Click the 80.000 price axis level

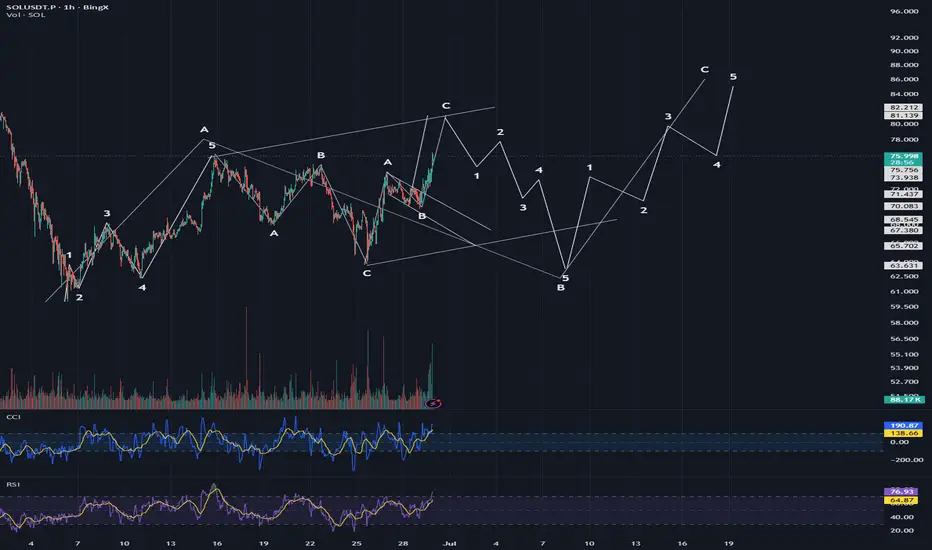point(904,124)
